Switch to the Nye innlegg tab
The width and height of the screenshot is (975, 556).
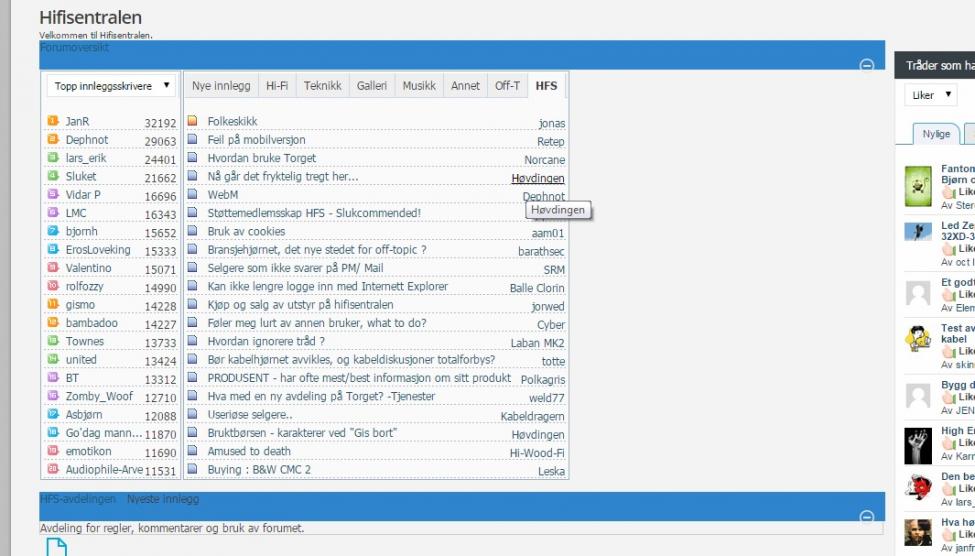pyautogui.click(x=221, y=86)
